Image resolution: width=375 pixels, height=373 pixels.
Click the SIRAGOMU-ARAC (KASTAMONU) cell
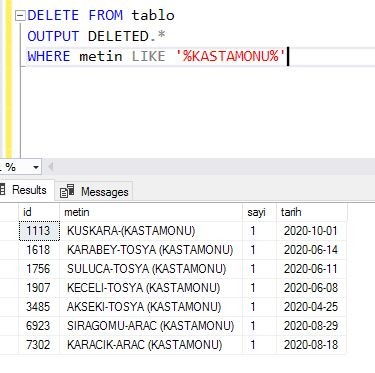[151, 326]
